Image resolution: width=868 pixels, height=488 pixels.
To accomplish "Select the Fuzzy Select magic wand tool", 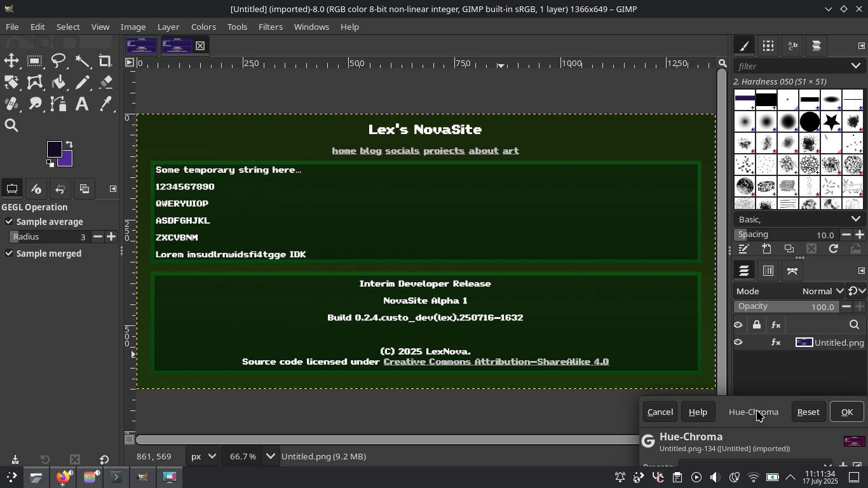I will pyautogui.click(x=82, y=61).
